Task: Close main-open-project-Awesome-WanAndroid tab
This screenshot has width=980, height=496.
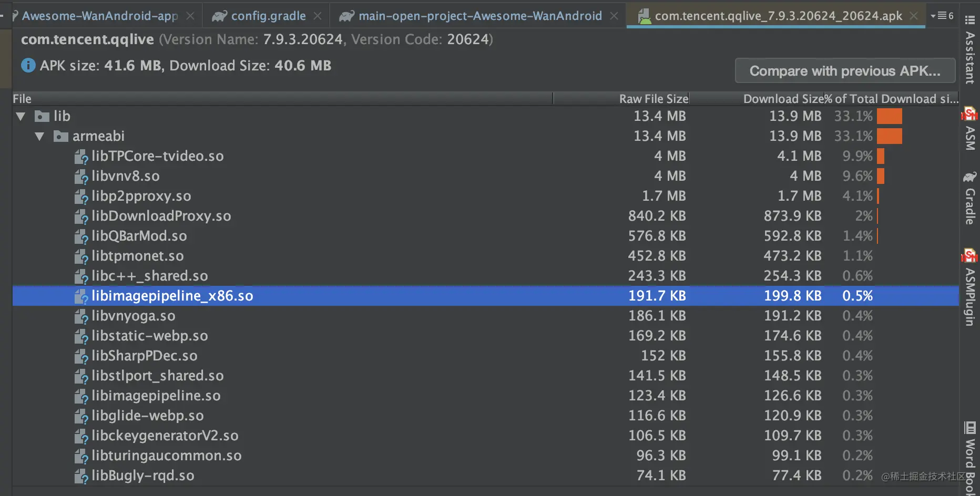Action: [x=614, y=16]
